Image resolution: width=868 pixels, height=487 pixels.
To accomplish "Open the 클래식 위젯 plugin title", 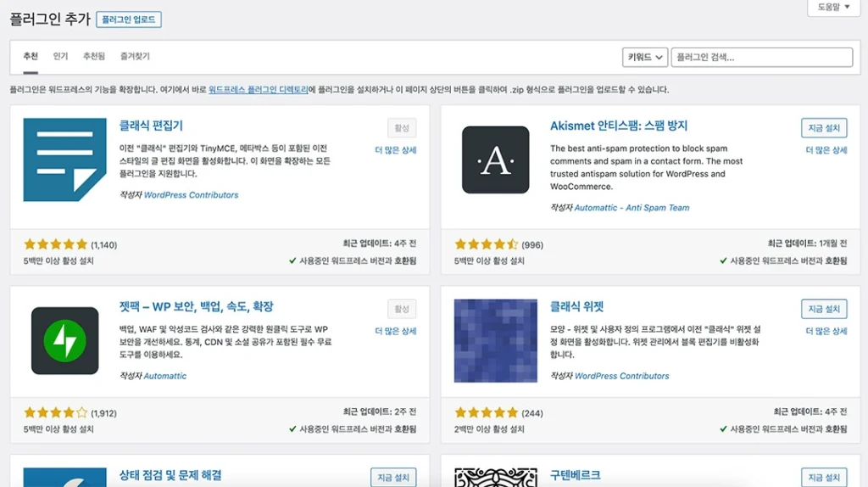I will tap(576, 306).
